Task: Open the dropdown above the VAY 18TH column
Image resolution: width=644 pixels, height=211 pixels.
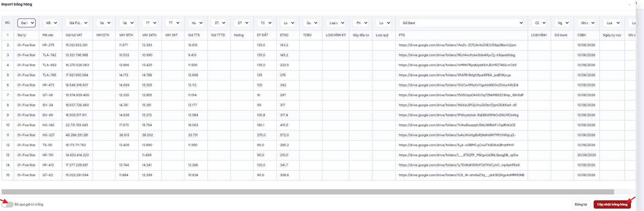Action: pyautogui.click(x=127, y=23)
